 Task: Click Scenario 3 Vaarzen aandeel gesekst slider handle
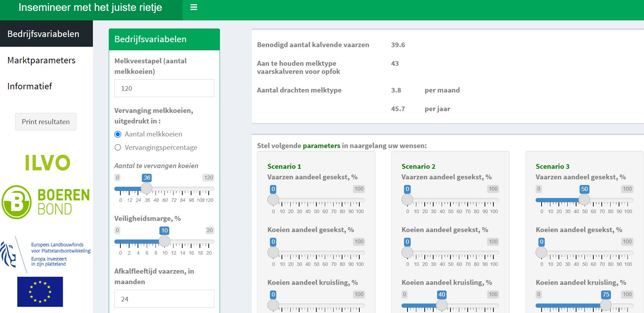(x=584, y=200)
